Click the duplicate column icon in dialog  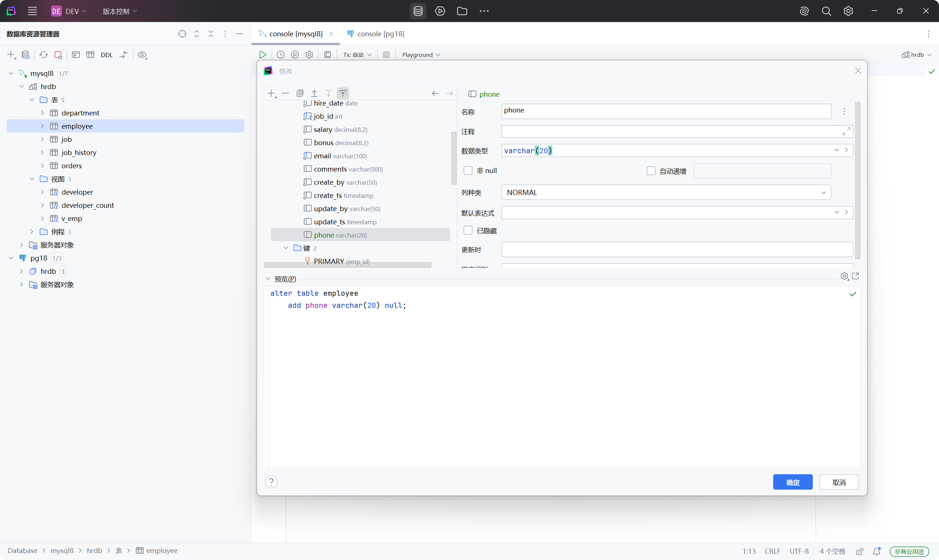300,93
